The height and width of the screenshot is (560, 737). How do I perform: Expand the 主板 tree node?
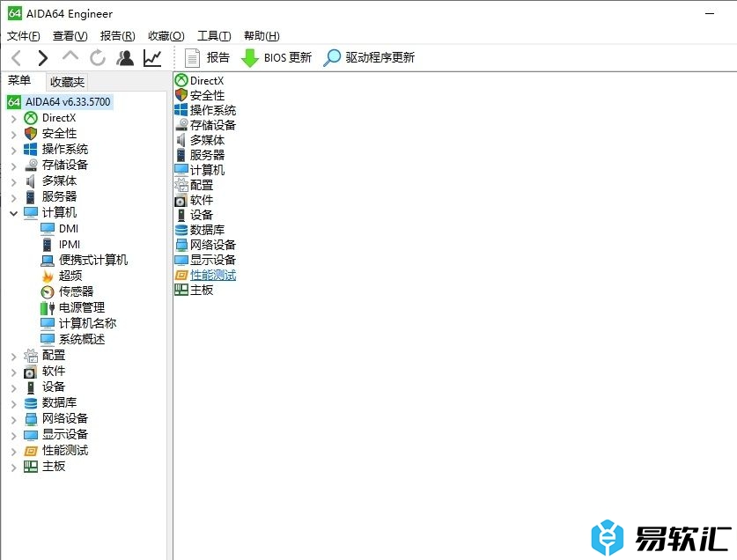pyautogui.click(x=13, y=468)
